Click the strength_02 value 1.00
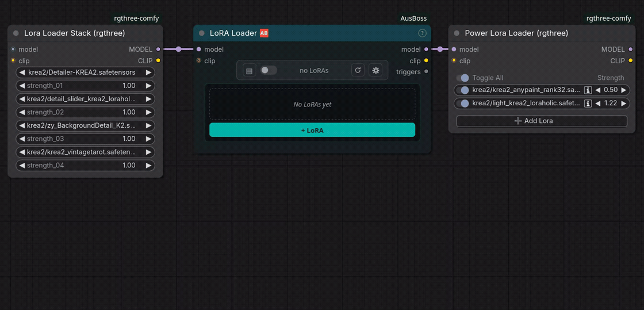 pos(129,112)
